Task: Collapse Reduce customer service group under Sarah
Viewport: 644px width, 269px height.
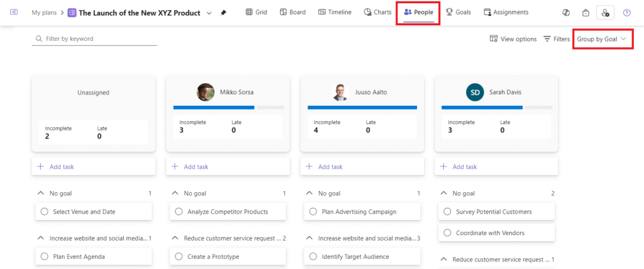Action: coord(443,259)
